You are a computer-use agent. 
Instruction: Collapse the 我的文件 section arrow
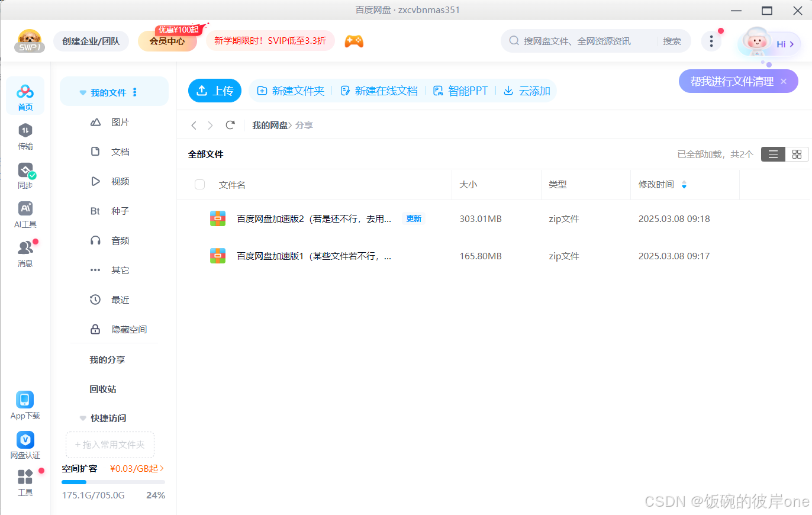83,93
